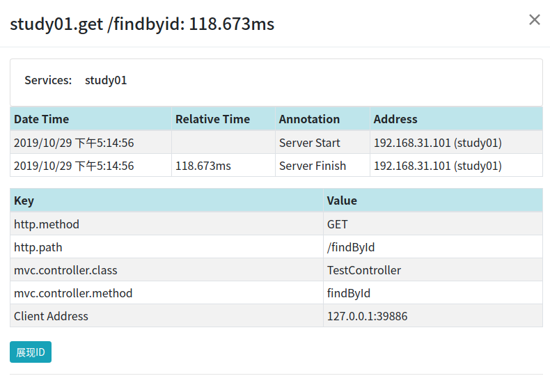The image size is (550, 392).
Task: Click the Key column header
Action: (24, 201)
